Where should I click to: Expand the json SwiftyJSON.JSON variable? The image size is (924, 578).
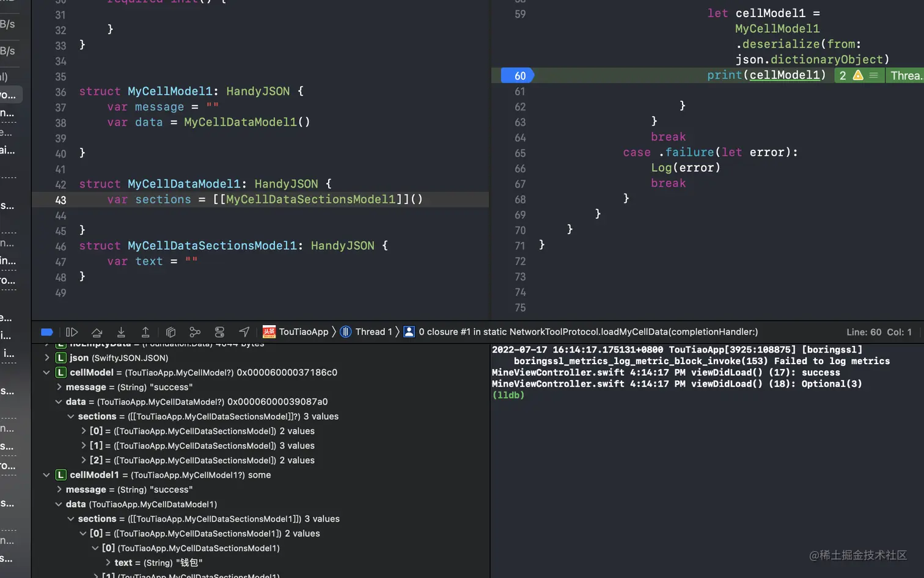point(47,357)
